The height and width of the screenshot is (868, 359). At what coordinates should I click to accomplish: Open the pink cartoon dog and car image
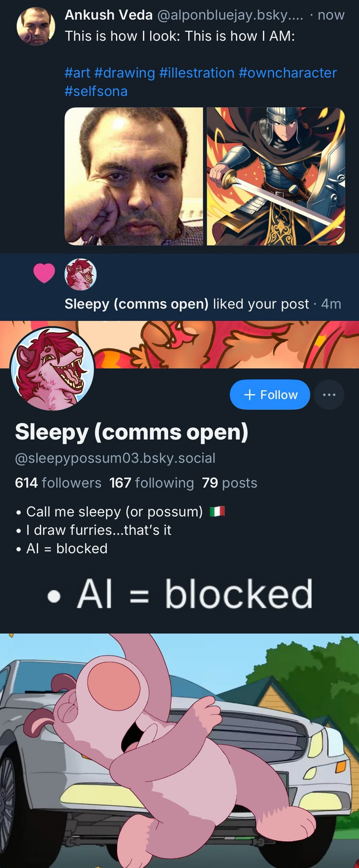pyautogui.click(x=179, y=750)
